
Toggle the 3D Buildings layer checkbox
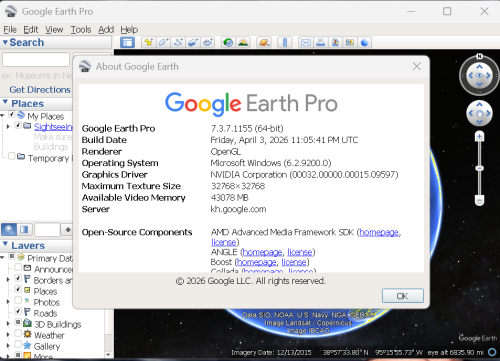(18, 322)
